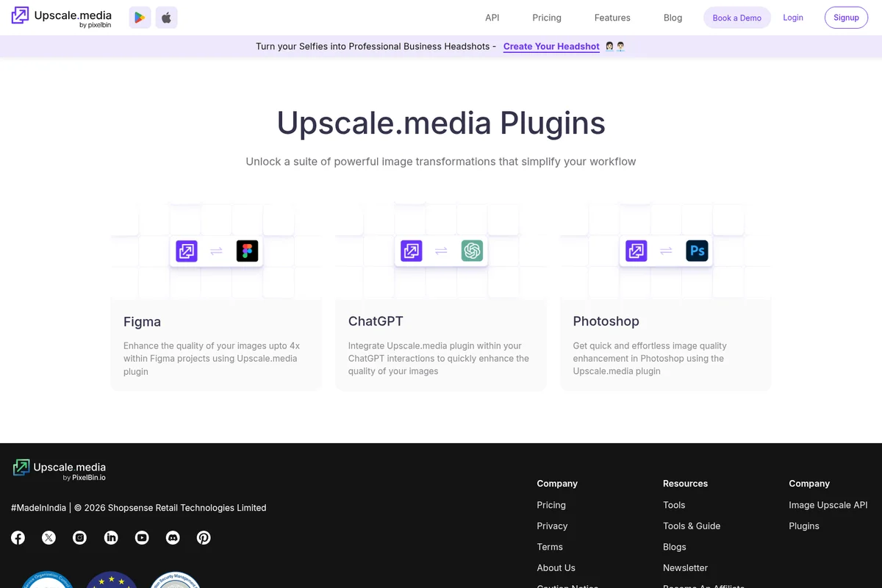882x588 pixels.
Task: Open the Apple App Store download icon
Action: click(x=166, y=17)
